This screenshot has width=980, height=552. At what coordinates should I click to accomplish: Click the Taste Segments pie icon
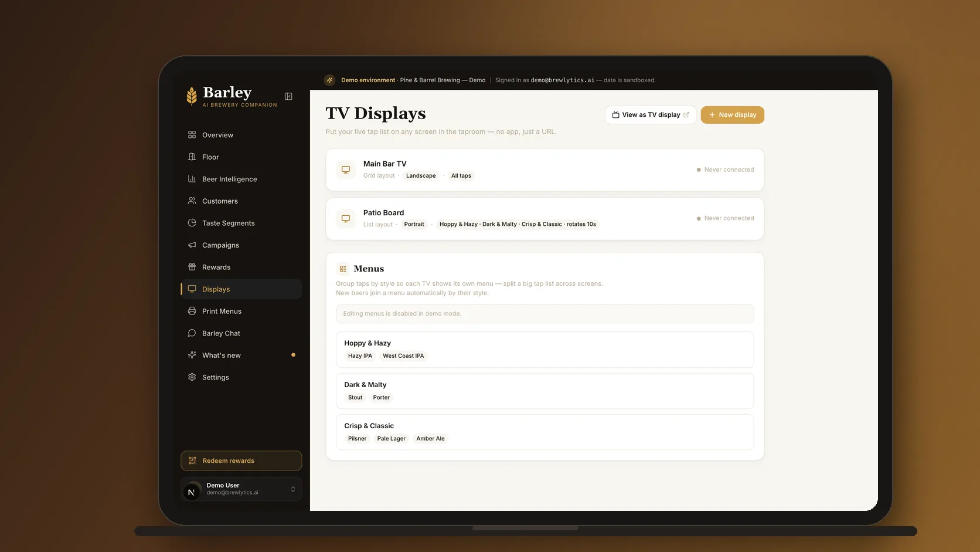[192, 223]
